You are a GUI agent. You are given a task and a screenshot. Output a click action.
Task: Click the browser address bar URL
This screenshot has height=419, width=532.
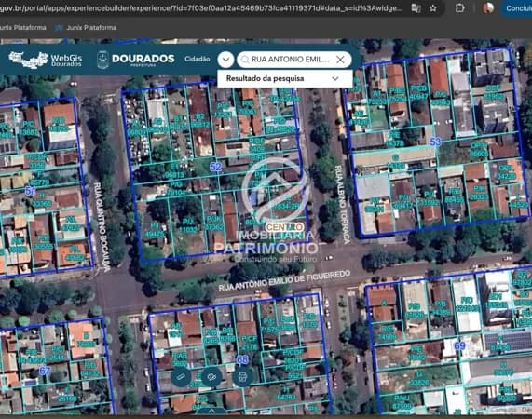point(200,7)
